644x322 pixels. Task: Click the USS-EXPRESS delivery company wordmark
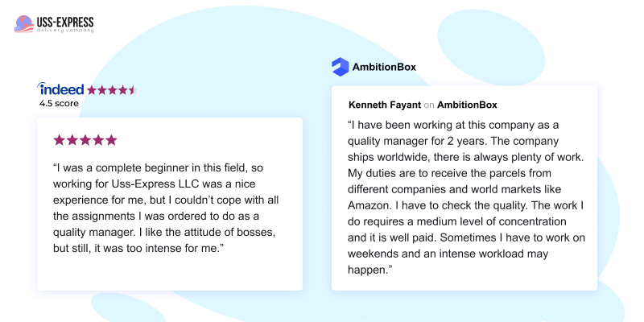[65, 24]
